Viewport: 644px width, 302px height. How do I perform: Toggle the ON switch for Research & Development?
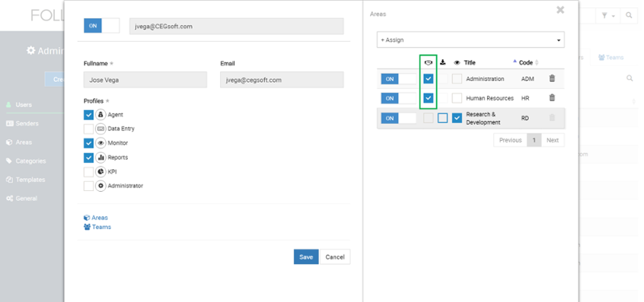pyautogui.click(x=398, y=118)
